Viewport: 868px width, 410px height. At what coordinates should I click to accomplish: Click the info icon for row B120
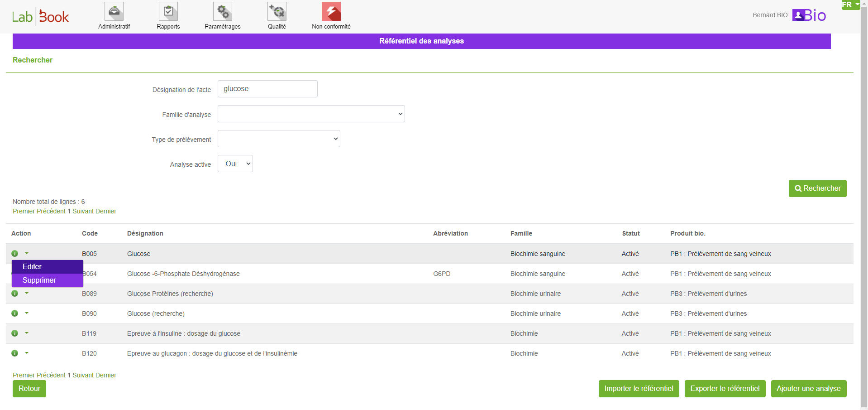tap(15, 353)
